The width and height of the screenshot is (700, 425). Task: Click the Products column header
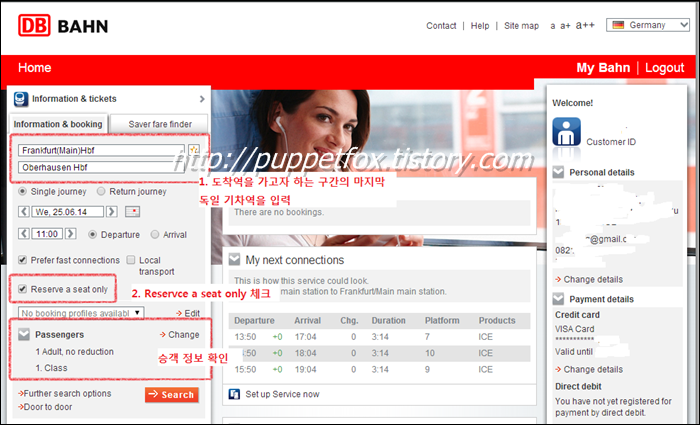tap(497, 321)
